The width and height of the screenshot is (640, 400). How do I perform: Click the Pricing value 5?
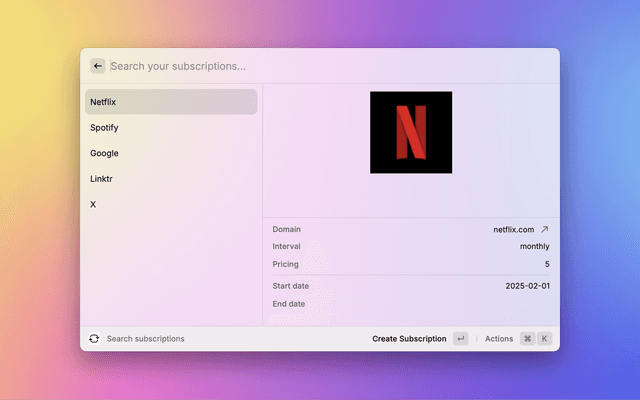click(x=547, y=264)
